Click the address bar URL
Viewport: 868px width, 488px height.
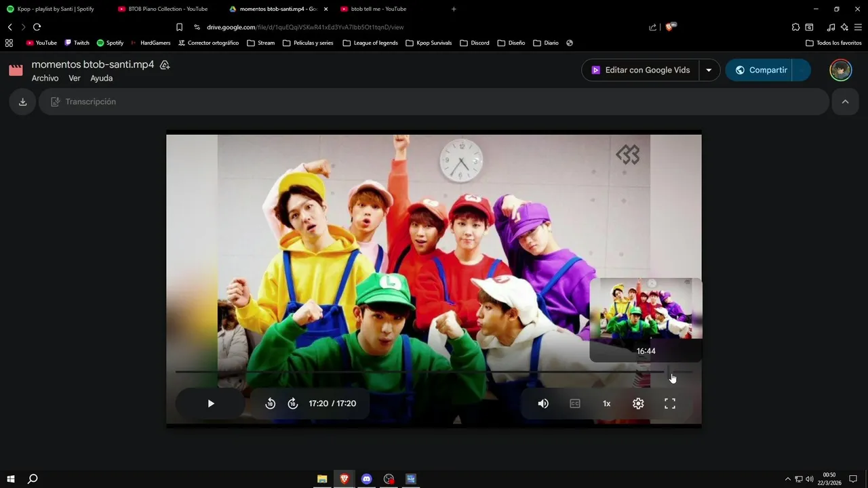pos(305,27)
